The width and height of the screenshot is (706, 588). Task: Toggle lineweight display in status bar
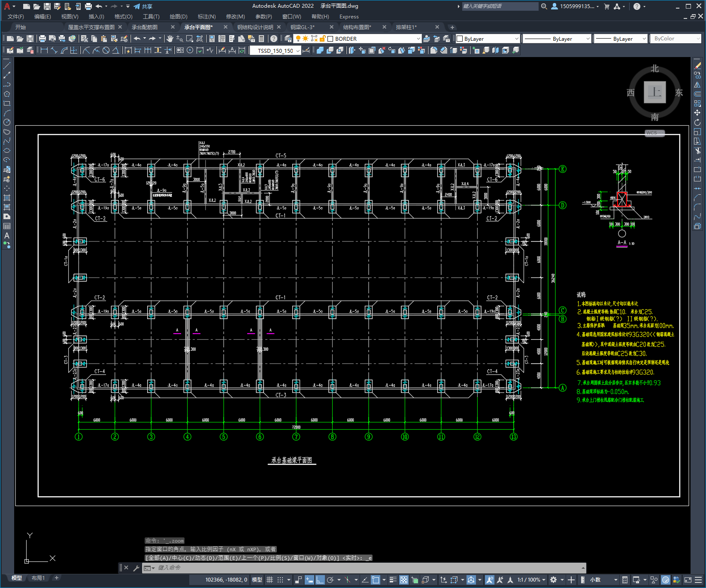393,580
